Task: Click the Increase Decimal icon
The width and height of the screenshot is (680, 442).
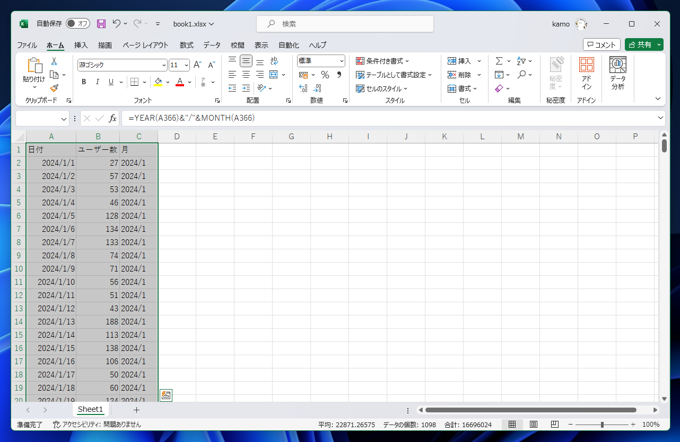Action: click(303, 88)
